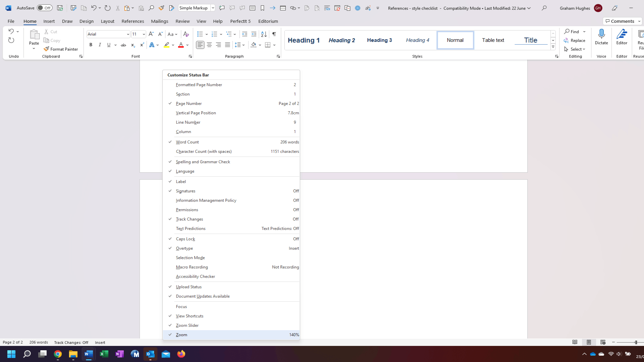Click the Format Painter tool
The image size is (644, 362).
(61, 49)
